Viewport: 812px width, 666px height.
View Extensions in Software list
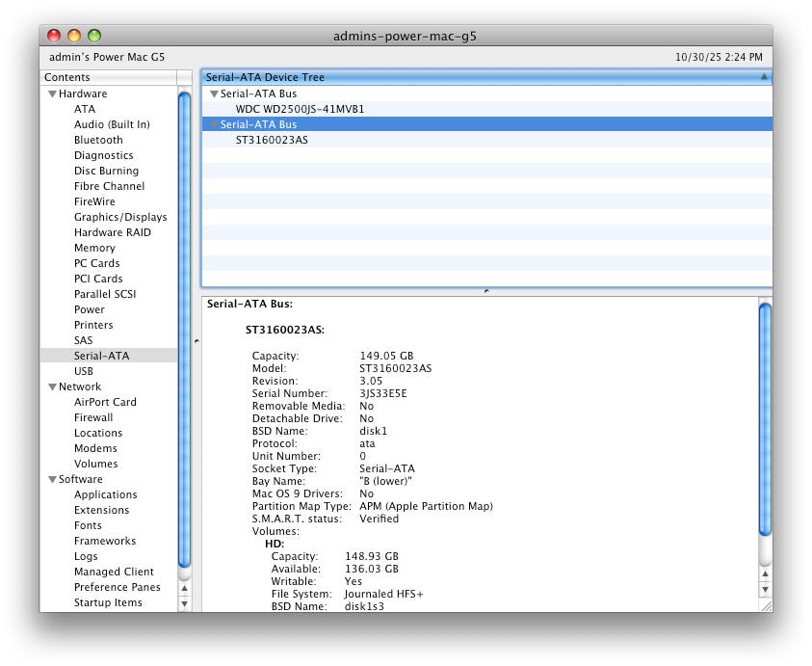(x=101, y=511)
